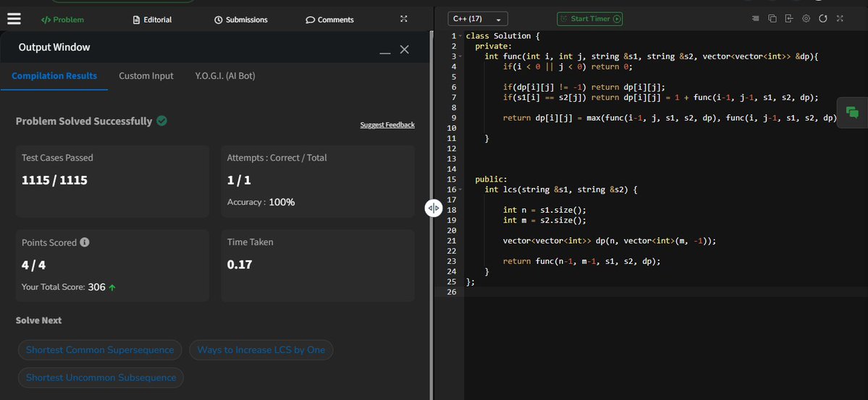Close the Output Window
Viewport: 868px width, 400px height.
coord(405,49)
